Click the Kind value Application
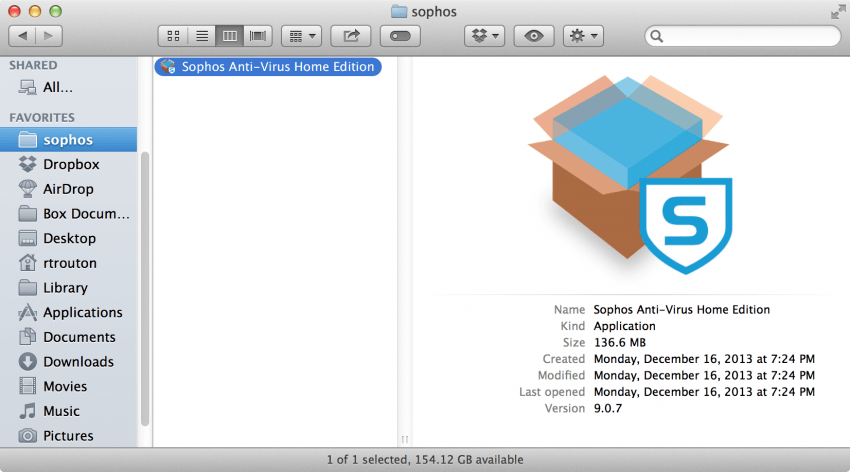This screenshot has height=472, width=850. 624,326
